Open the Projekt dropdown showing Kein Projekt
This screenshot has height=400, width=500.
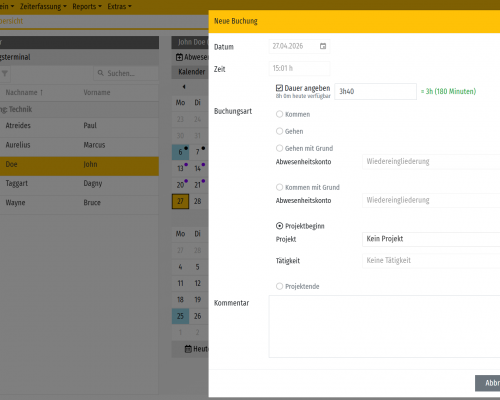click(431, 239)
